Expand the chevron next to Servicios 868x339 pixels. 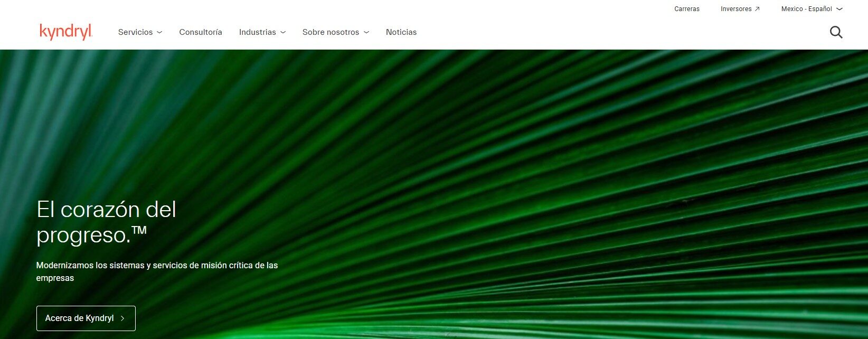(159, 32)
